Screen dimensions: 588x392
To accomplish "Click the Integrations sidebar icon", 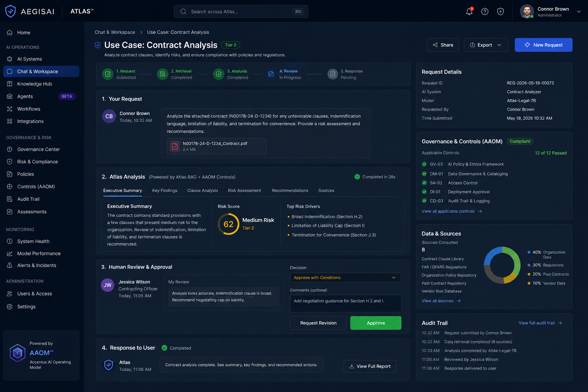I will (x=10, y=121).
